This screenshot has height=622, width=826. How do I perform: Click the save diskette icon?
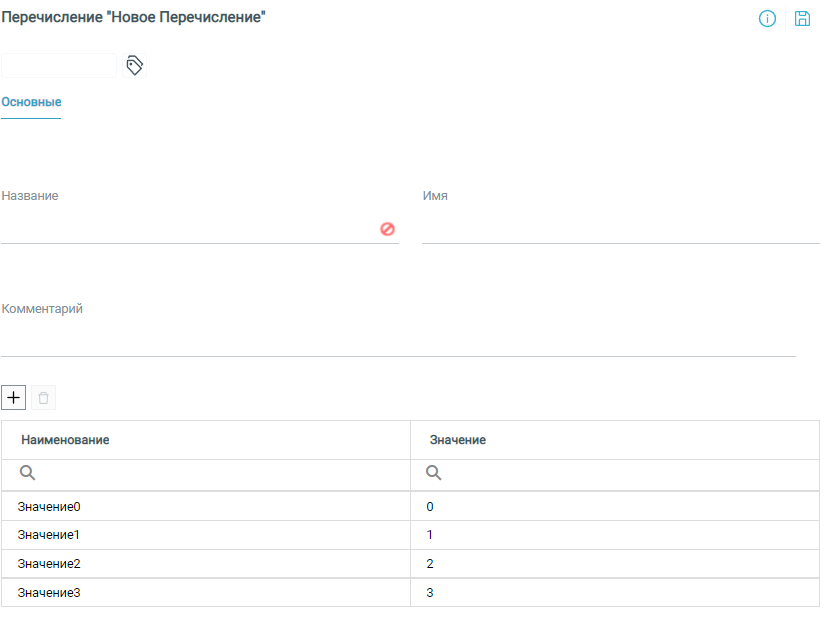pyautogui.click(x=802, y=19)
